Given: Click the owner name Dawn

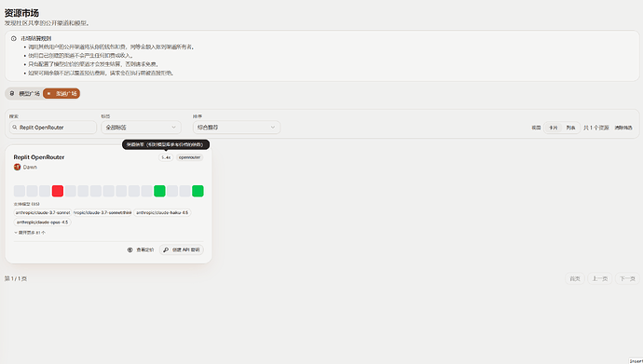Looking at the screenshot, I should click(30, 167).
